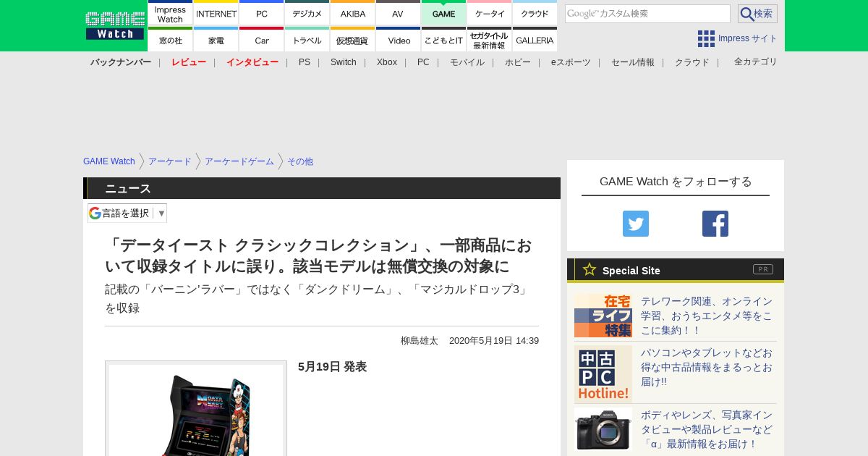Screen dimensions: 868x456
Task: Click the アーケード breadcrumb link
Action: [170, 161]
